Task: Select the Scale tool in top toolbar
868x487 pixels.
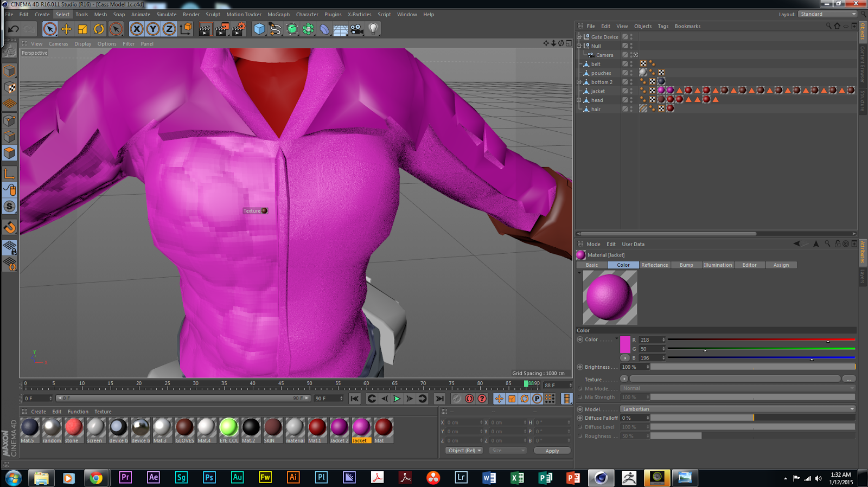Action: click(x=82, y=29)
